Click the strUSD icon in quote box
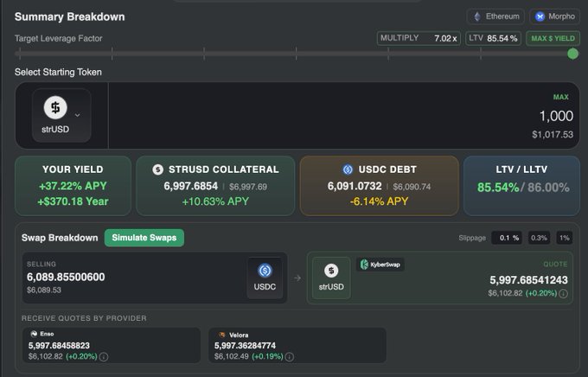 pos(331,271)
